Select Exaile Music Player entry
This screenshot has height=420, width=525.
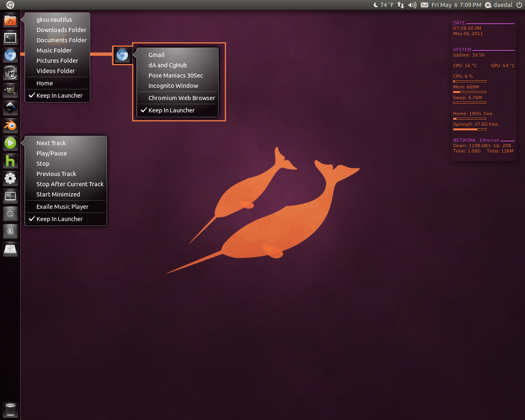(66, 207)
